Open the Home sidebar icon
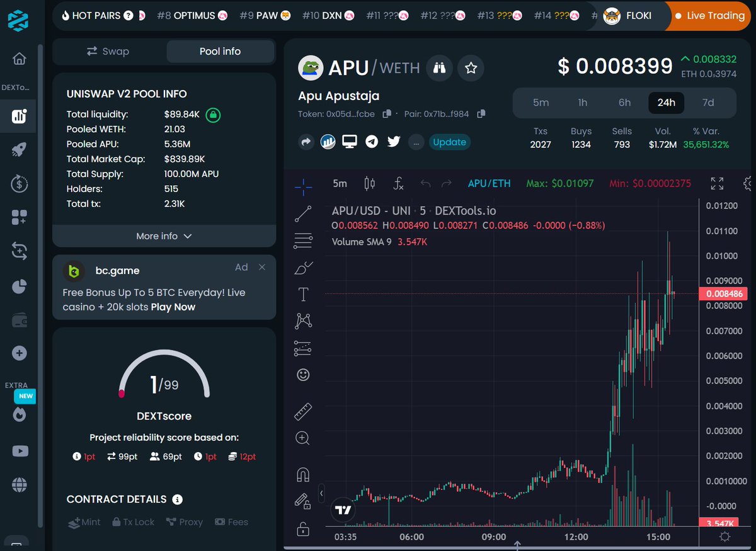The height and width of the screenshot is (551, 756). point(20,59)
